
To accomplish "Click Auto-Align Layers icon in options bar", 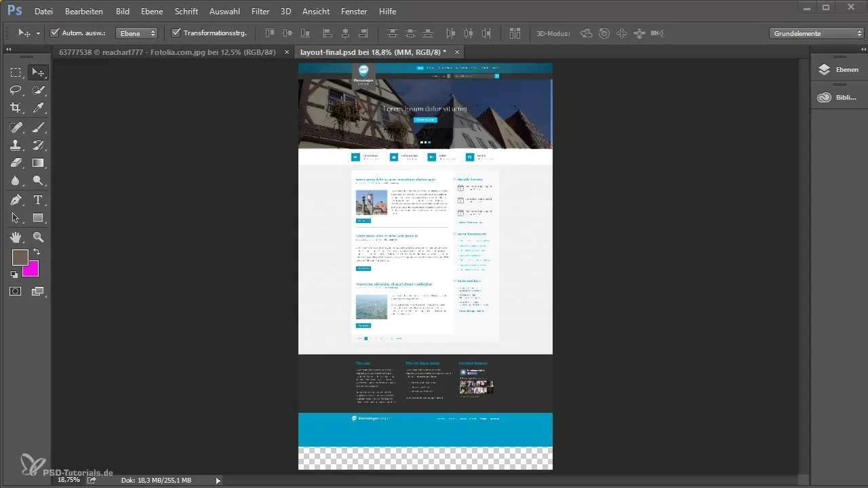I will pos(515,33).
